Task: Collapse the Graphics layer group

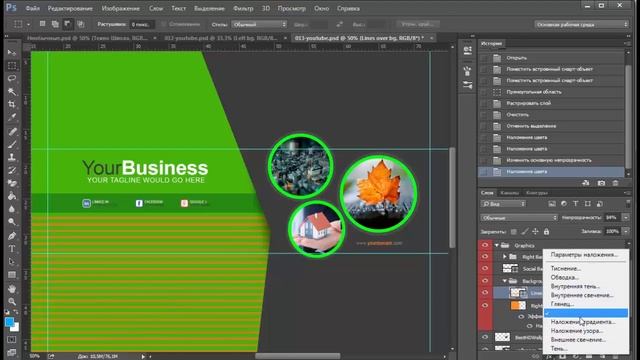Action: pyautogui.click(x=497, y=245)
